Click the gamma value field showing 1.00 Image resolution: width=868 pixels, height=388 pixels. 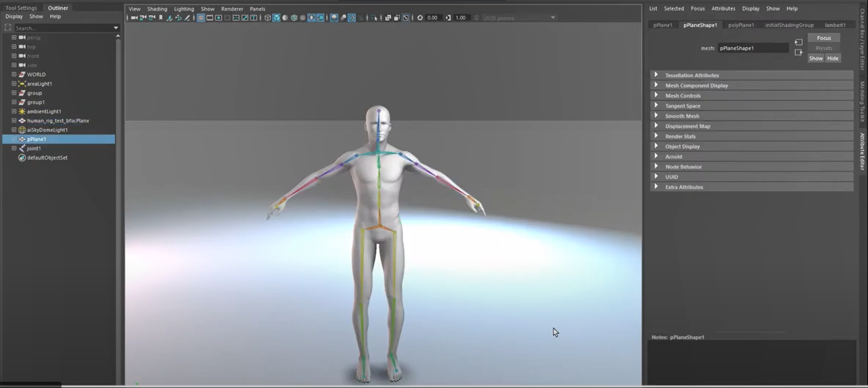click(461, 18)
